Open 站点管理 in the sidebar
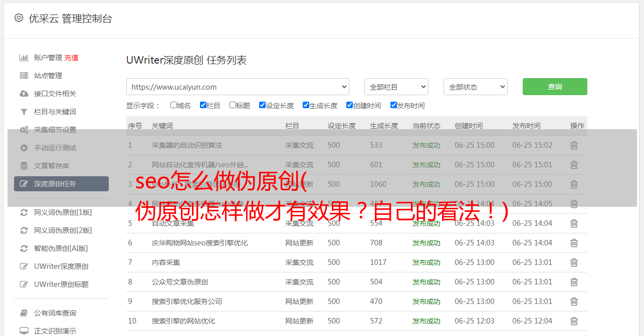Screen dimensions: 644x336 48,76
